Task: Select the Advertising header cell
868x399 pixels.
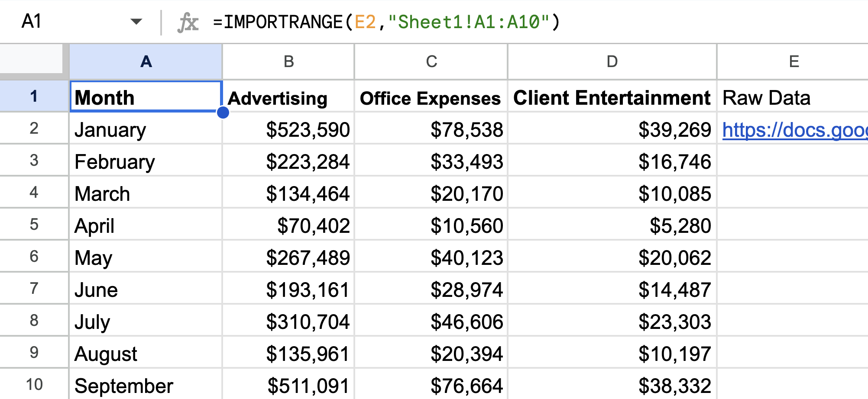Action: pos(288,96)
